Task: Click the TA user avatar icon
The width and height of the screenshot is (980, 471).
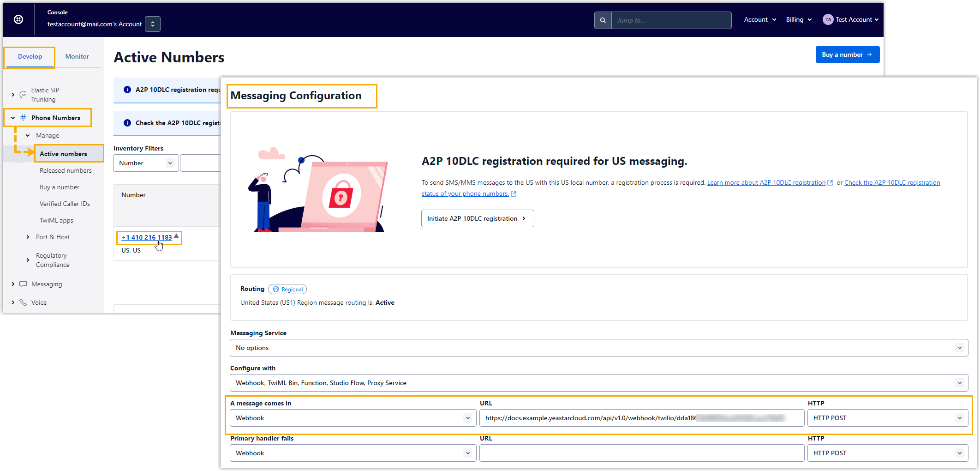Action: (828, 19)
